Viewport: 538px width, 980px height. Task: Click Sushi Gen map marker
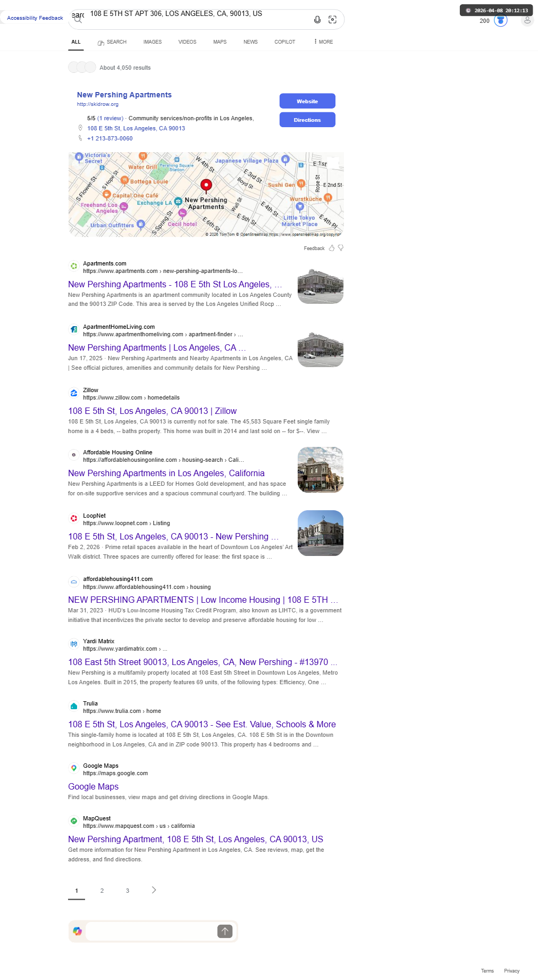click(301, 184)
